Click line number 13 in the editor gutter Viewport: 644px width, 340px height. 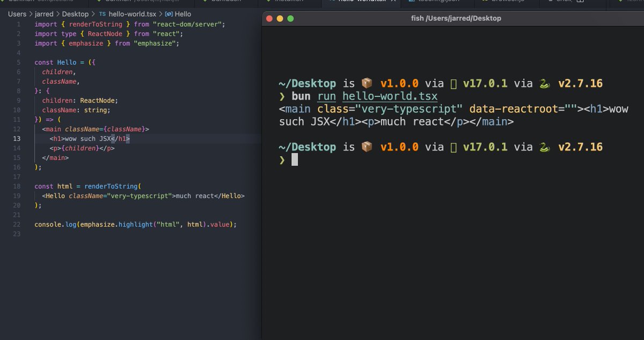17,139
